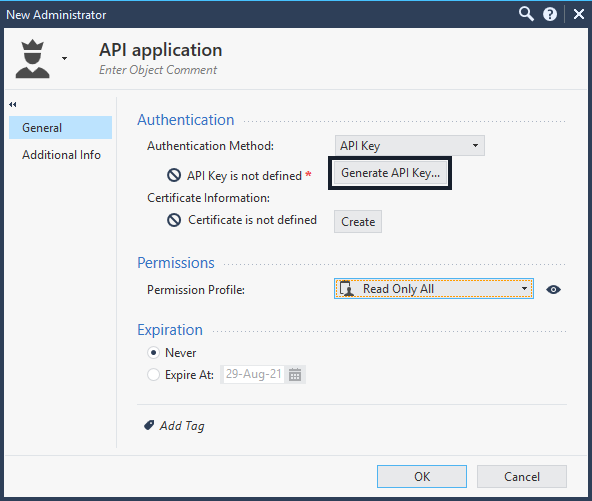Image resolution: width=592 pixels, height=501 pixels.
Task: Click the Enter Object Comment field
Action: pos(158,70)
